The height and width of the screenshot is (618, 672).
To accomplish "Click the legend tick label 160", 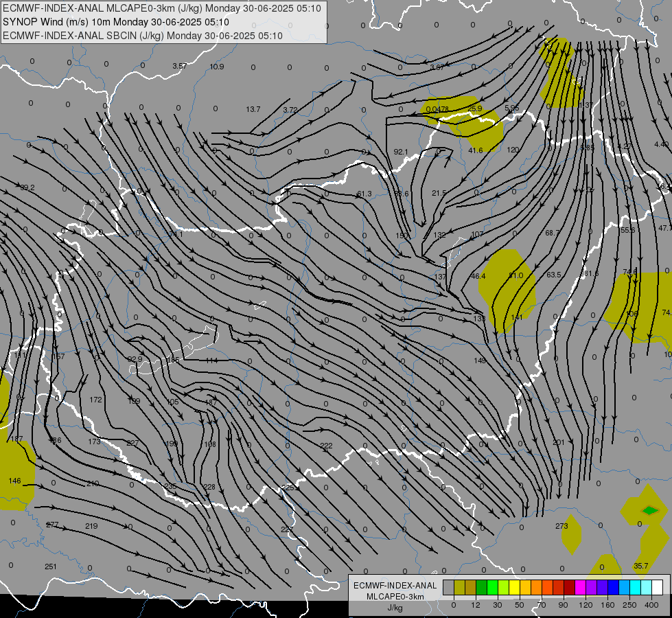I will (x=607, y=605).
